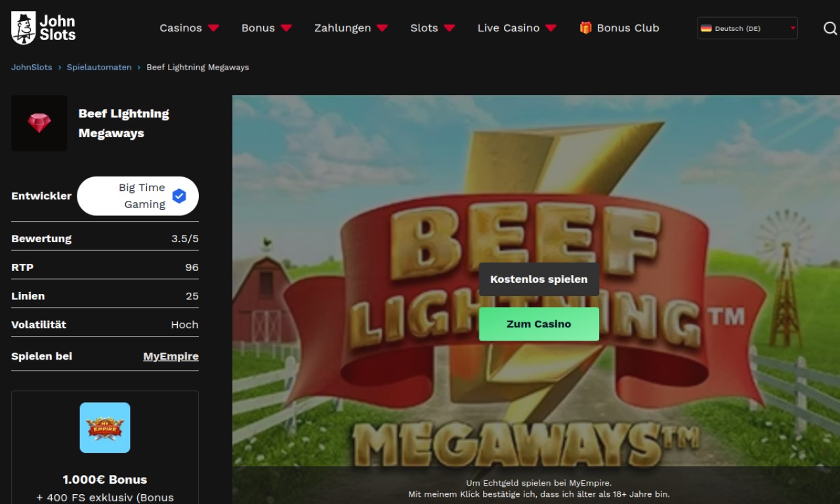The width and height of the screenshot is (840, 504).
Task: Click the JohnSlots logo
Action: 43,28
